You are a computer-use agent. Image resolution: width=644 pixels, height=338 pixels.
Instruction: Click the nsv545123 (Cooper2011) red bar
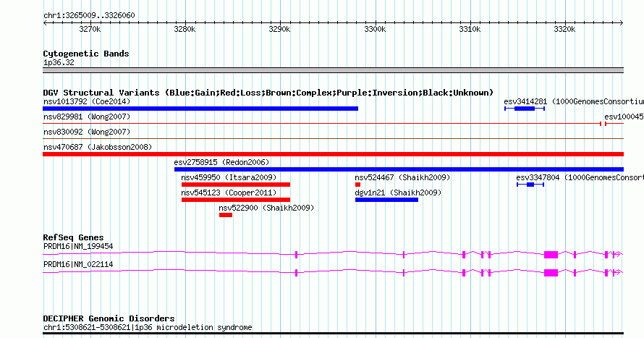236,200
